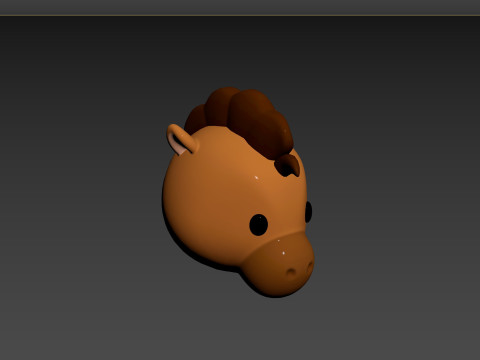Click the partially hidden far eye

[x=308, y=212]
